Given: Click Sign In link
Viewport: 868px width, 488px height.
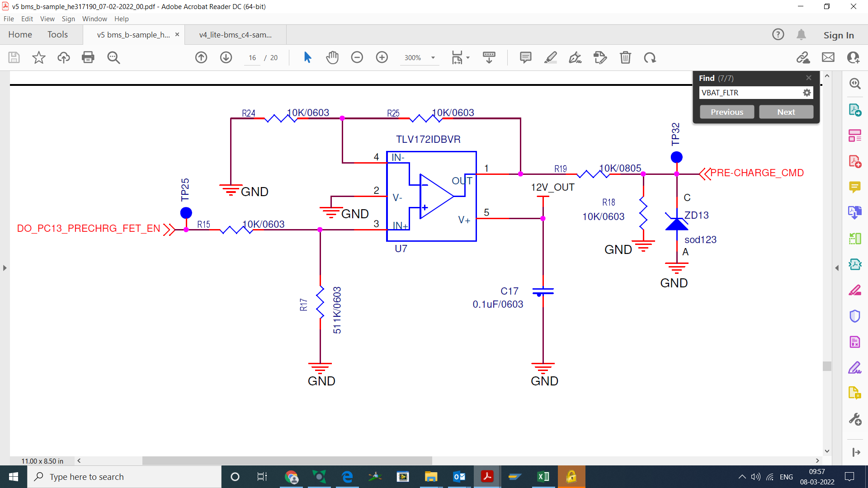Looking at the screenshot, I should [839, 35].
